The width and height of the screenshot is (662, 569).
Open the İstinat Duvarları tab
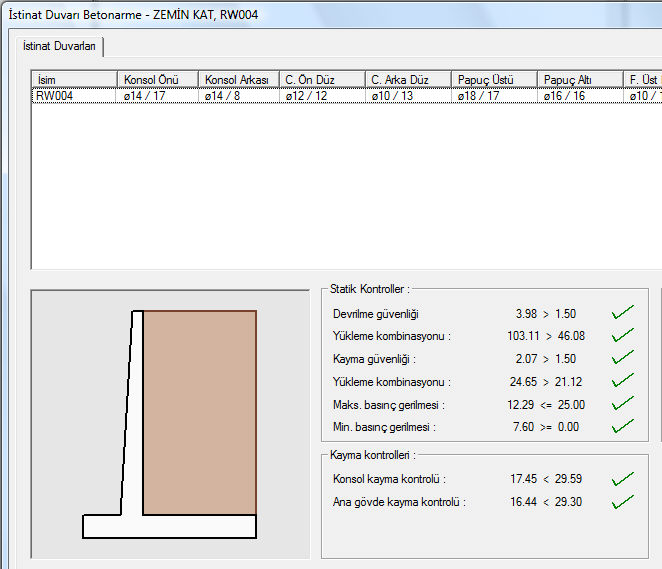tap(59, 46)
